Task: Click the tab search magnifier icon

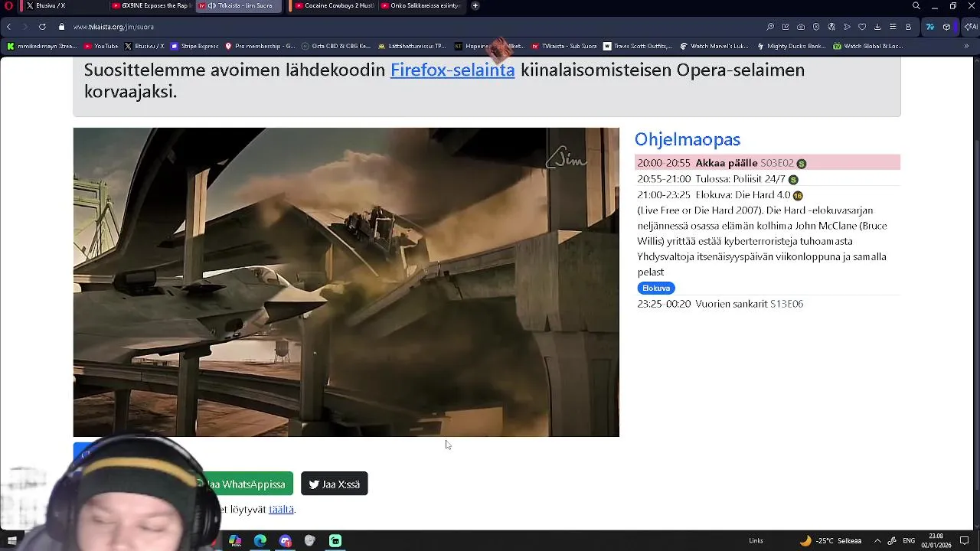Action: pos(916,5)
